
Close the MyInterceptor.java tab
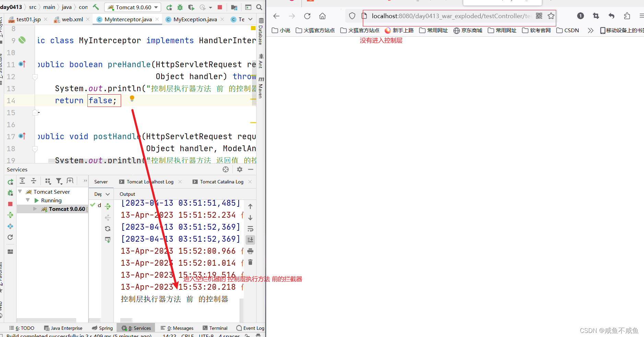pos(157,19)
